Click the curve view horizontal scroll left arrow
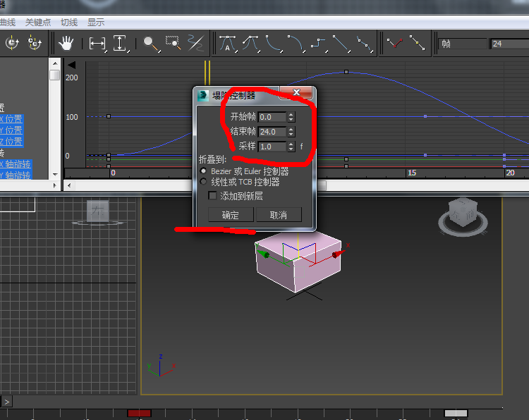 coord(69,185)
